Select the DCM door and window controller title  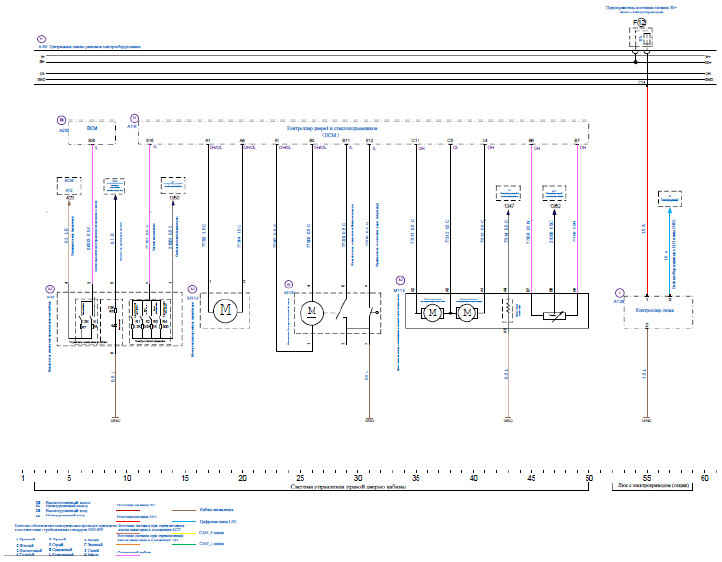(332, 132)
